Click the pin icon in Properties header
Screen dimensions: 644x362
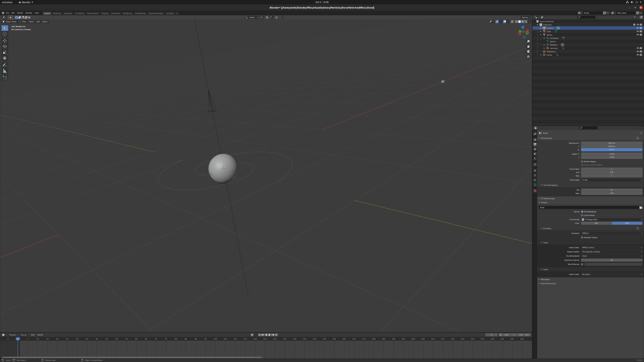(641, 133)
